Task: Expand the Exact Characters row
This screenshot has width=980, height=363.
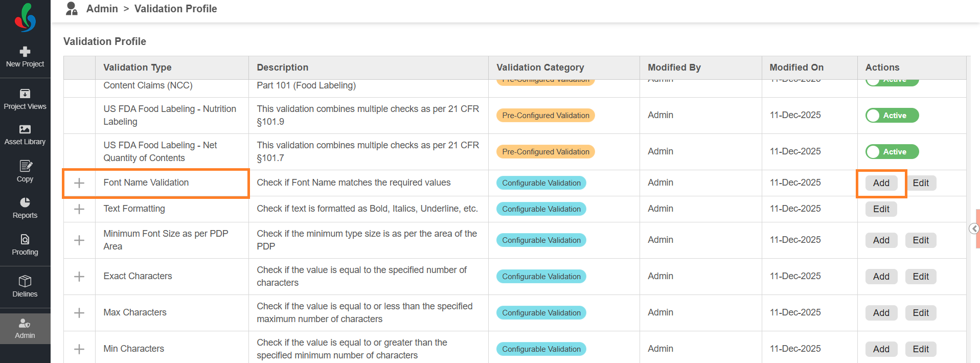Action: click(x=79, y=277)
